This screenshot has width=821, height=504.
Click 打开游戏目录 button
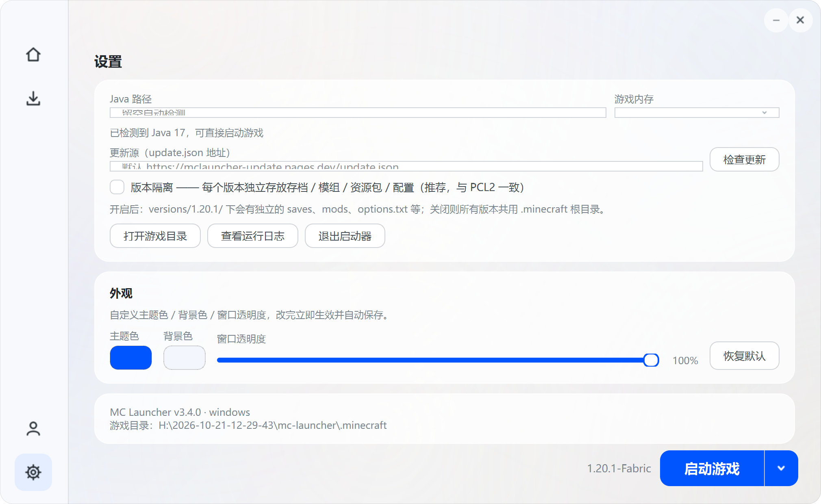pos(155,236)
